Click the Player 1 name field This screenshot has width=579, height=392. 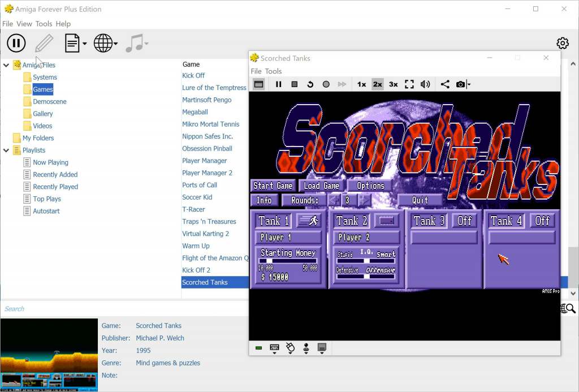coord(288,237)
